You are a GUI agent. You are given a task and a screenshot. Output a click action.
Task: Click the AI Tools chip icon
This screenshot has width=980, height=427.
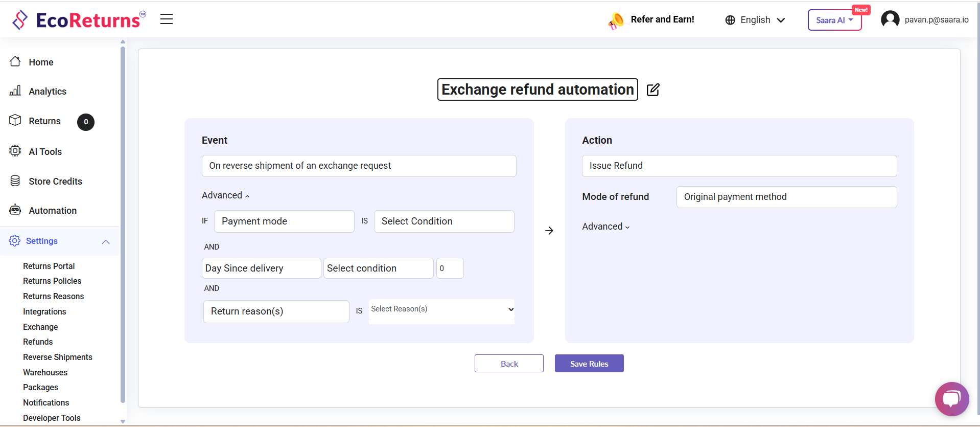[15, 151]
